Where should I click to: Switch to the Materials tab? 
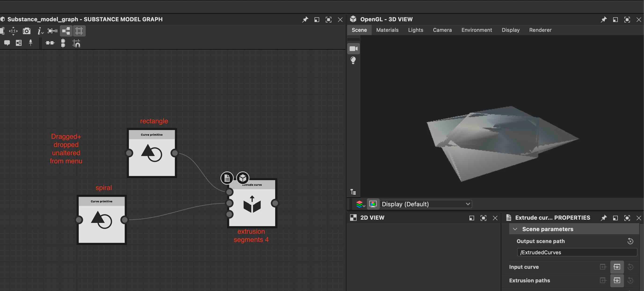click(x=387, y=30)
